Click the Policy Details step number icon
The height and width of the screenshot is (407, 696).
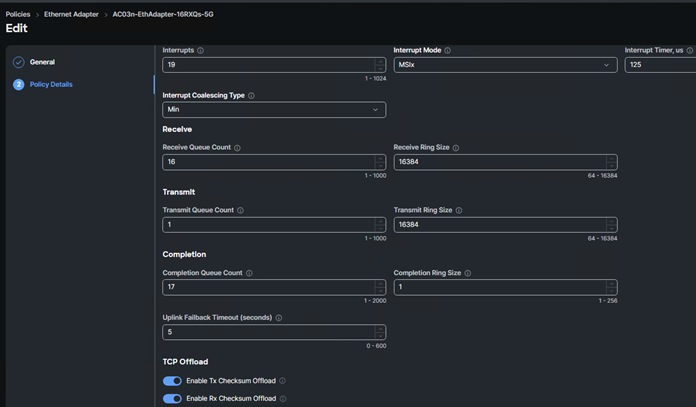tap(19, 84)
